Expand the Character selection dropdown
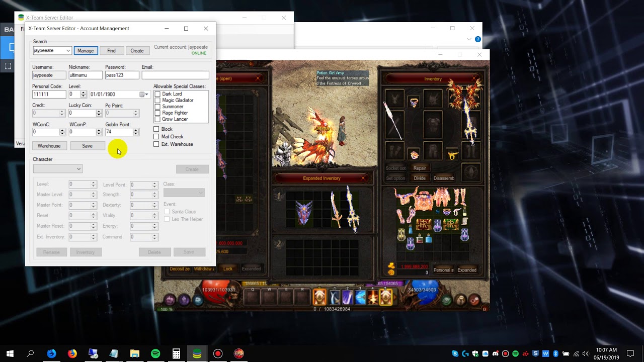This screenshot has height=362, width=644. [78, 169]
